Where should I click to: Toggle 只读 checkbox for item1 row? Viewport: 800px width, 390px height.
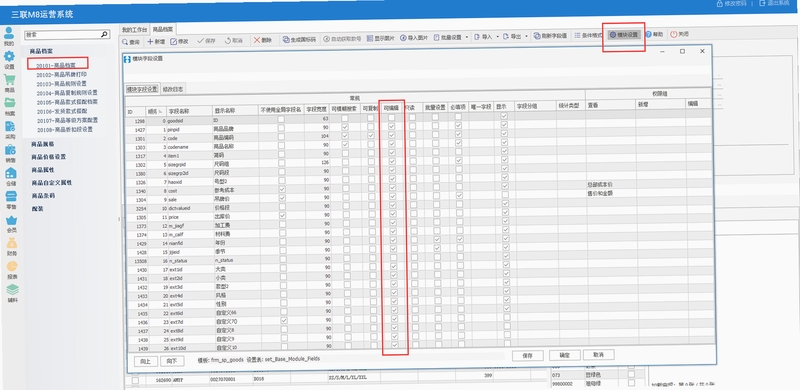(x=412, y=152)
